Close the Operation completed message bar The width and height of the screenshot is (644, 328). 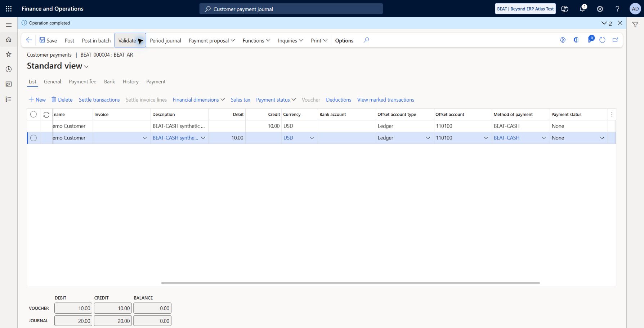(620, 23)
